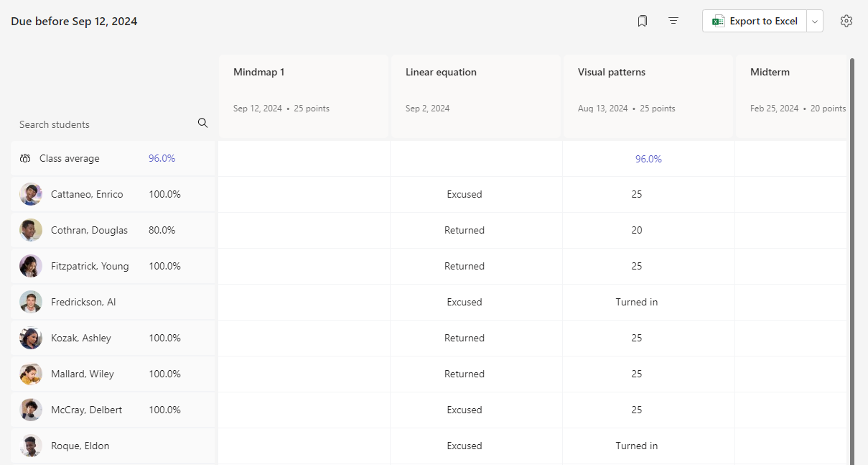This screenshot has height=465, width=868.
Task: Click Wiley Mallard's Returned status cell
Action: (464, 374)
